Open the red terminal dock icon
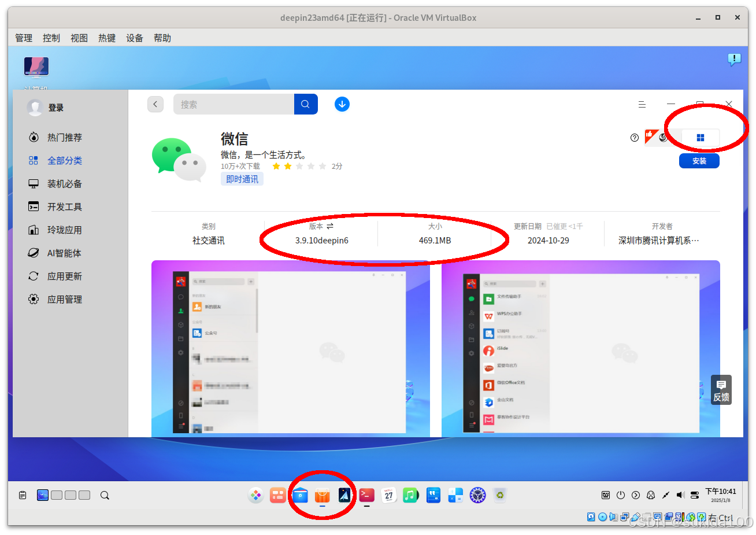 pyautogui.click(x=366, y=495)
